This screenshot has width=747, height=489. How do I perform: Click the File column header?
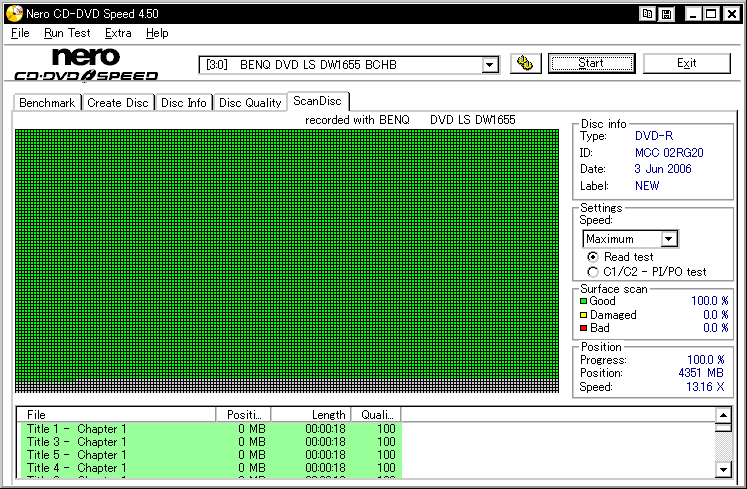[x=116, y=415]
